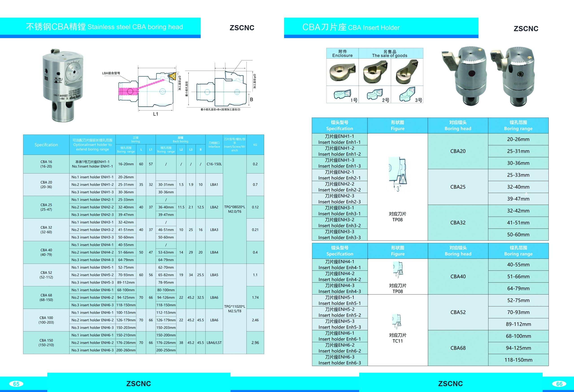Click the CBA52 boring head cell

[x=458, y=312]
